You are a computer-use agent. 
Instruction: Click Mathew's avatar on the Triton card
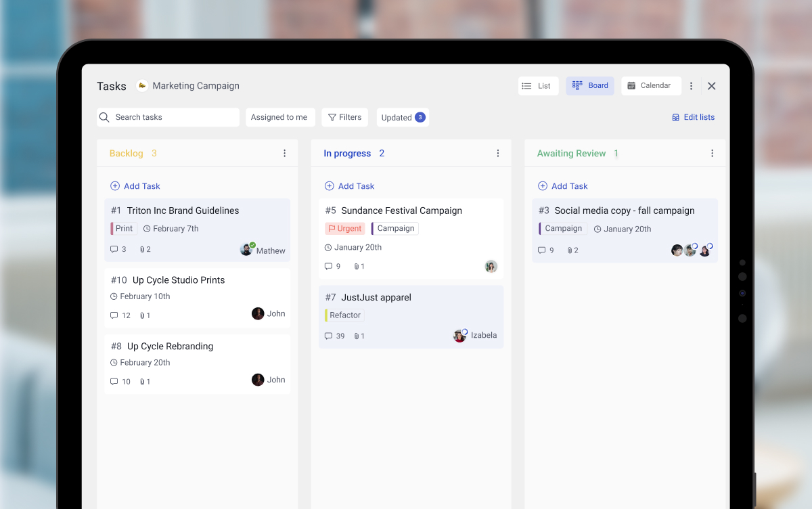[246, 249]
